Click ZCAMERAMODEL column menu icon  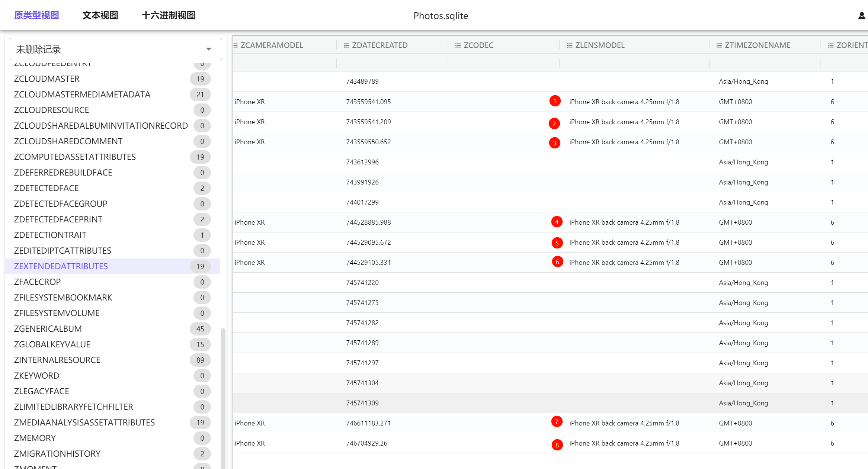pos(236,45)
